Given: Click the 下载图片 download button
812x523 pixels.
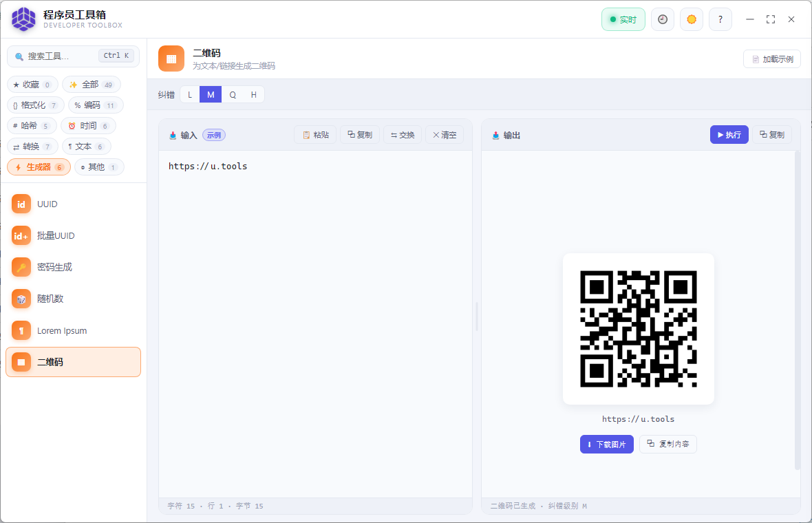Looking at the screenshot, I should pyautogui.click(x=607, y=445).
